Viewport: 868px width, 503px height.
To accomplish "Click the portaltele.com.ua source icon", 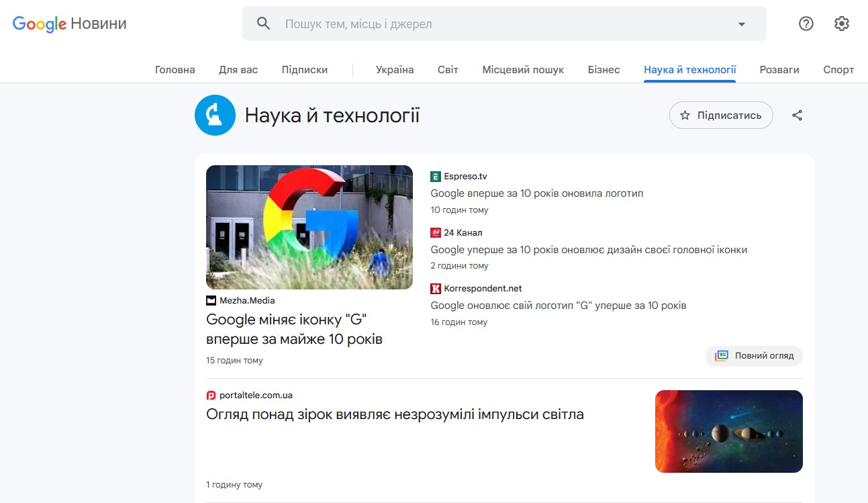I will point(211,396).
